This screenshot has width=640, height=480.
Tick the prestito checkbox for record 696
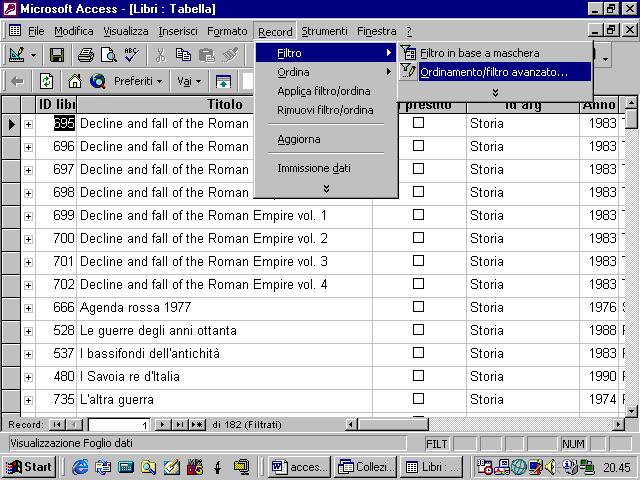click(x=418, y=146)
